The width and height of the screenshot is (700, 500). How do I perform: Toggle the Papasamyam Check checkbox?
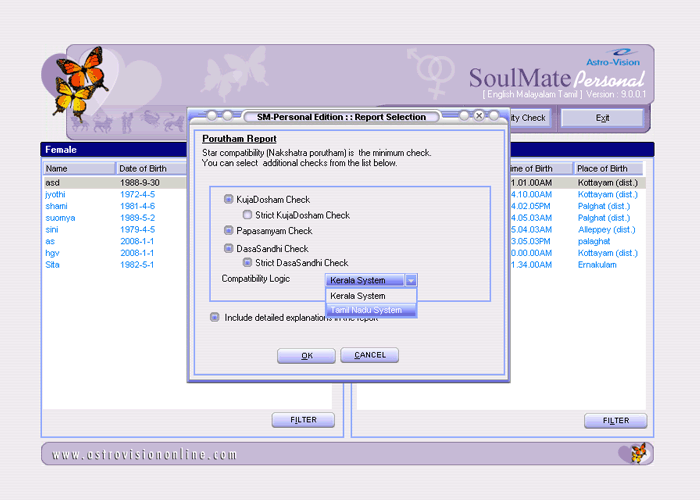229,230
